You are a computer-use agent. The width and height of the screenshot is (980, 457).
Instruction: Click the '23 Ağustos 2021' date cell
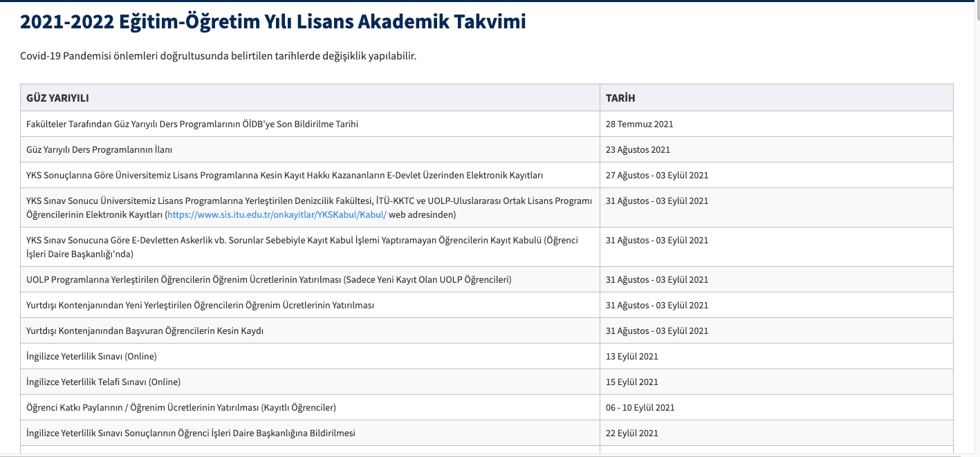[x=639, y=149]
